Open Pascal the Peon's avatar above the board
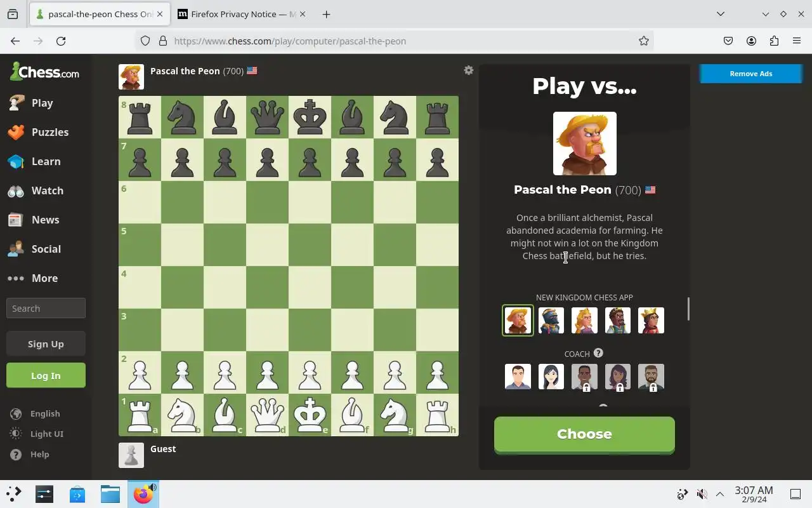This screenshot has height=508, width=812. coord(131,77)
